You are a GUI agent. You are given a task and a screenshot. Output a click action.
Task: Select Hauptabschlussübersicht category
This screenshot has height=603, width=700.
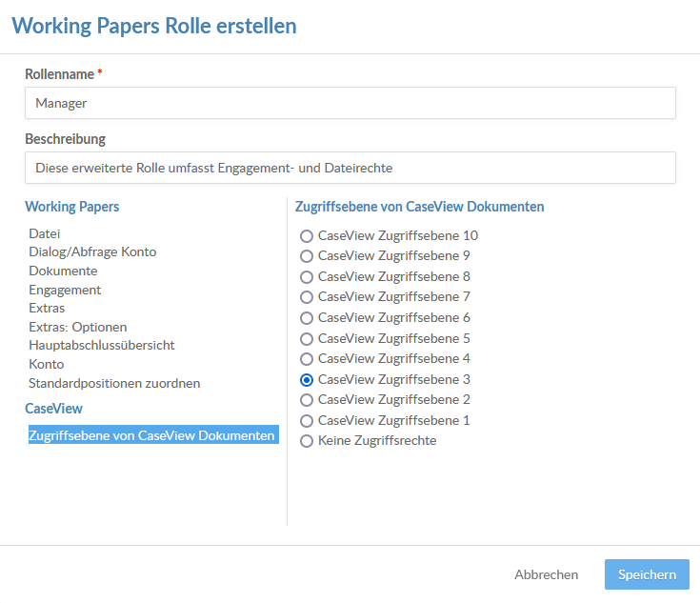coord(101,345)
